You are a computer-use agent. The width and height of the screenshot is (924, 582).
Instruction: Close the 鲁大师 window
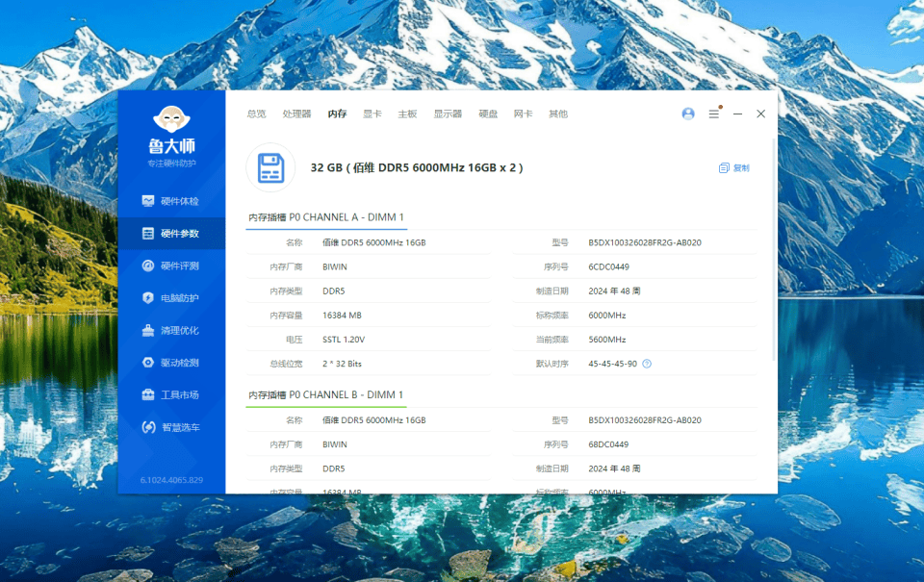[760, 114]
